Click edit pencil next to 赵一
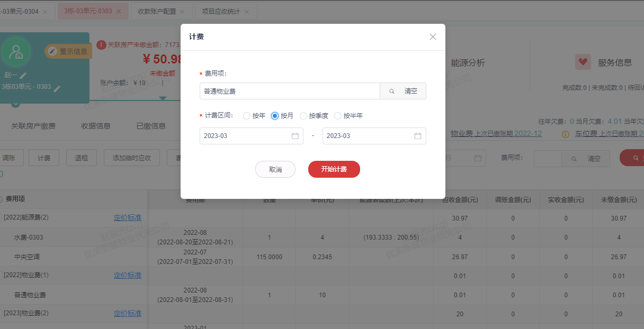Viewport: 644px width, 329px height. pos(23,76)
